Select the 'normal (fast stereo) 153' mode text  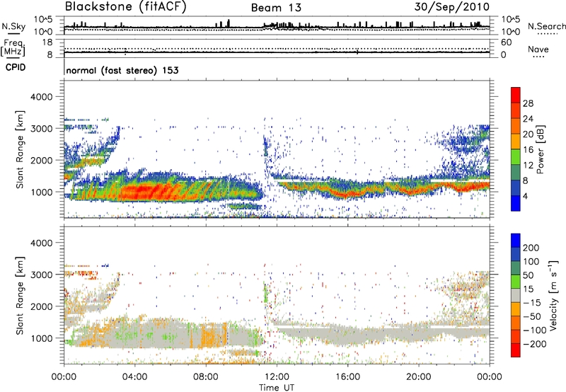[122, 70]
